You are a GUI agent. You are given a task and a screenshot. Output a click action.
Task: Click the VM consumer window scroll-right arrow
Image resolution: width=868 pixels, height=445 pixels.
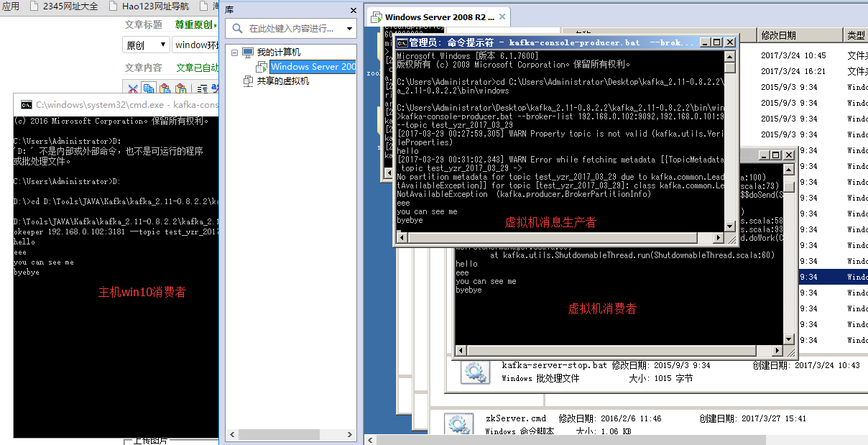(x=777, y=351)
